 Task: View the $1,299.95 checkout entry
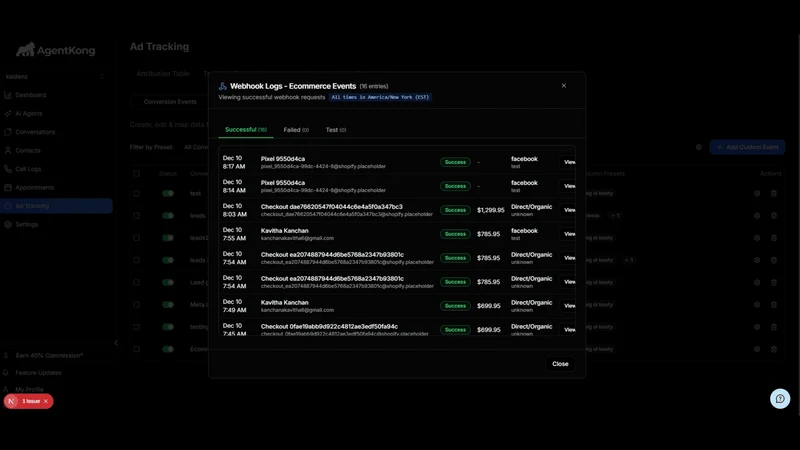568,210
